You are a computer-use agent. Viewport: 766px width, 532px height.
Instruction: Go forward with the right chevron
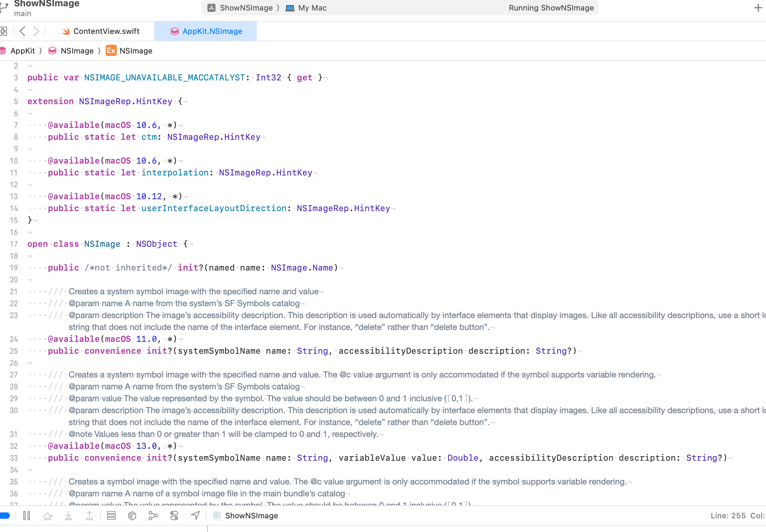[36, 31]
